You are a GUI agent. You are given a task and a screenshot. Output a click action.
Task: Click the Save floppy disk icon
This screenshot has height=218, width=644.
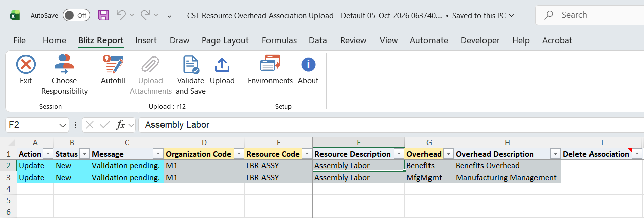(x=103, y=15)
